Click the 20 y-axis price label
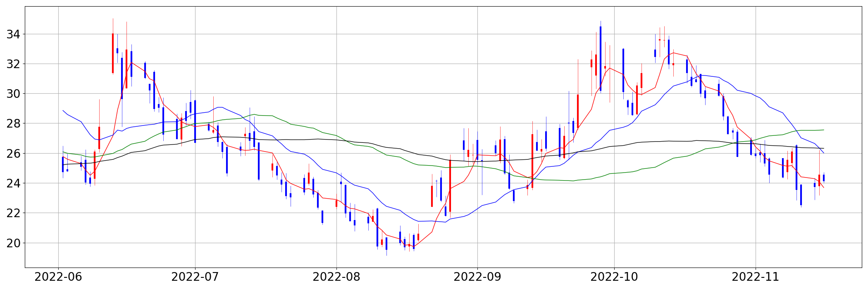The height and width of the screenshot is (289, 868). [x=13, y=243]
